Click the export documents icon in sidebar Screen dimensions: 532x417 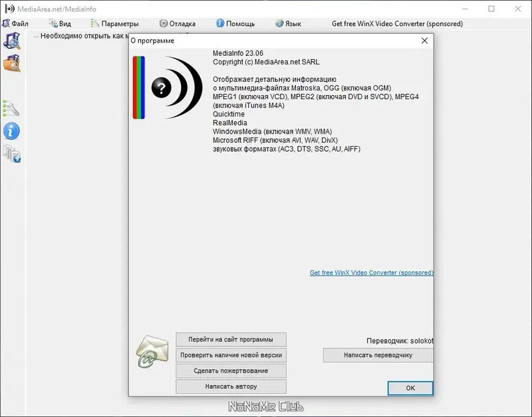(x=12, y=154)
